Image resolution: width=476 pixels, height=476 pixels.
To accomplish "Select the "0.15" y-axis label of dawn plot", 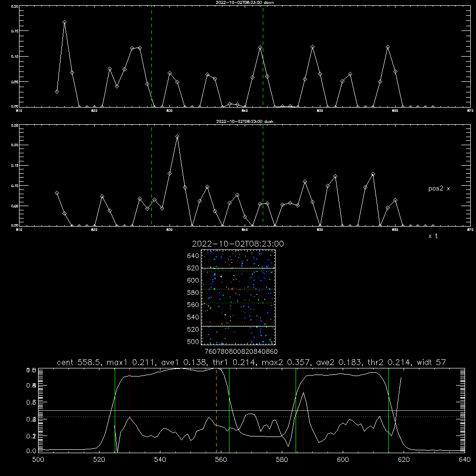I will 15,31.
